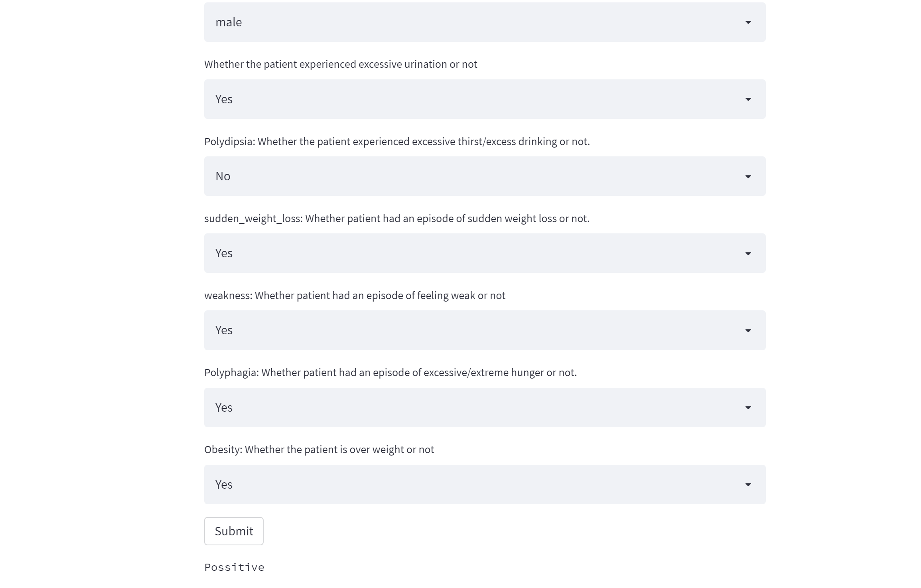Click the Polydipsia dropdown arrow icon
Screen dimensions: 921x588
[x=748, y=176]
